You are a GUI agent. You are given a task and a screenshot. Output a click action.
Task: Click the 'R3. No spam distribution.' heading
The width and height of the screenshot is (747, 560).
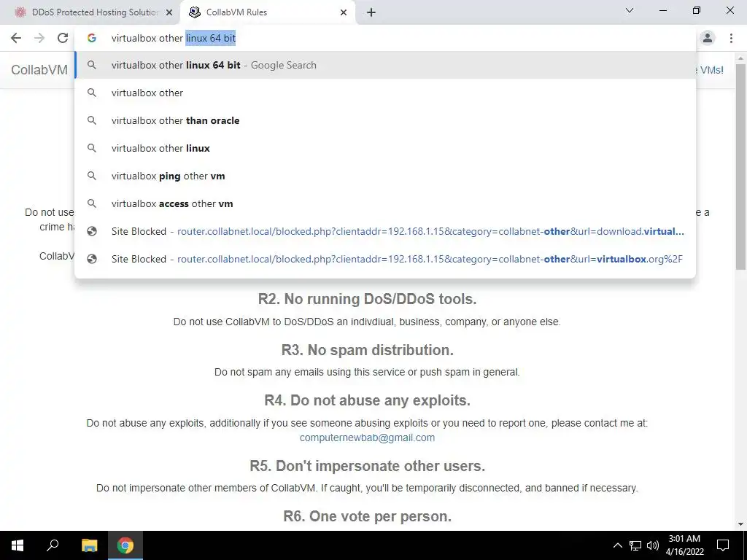point(368,350)
